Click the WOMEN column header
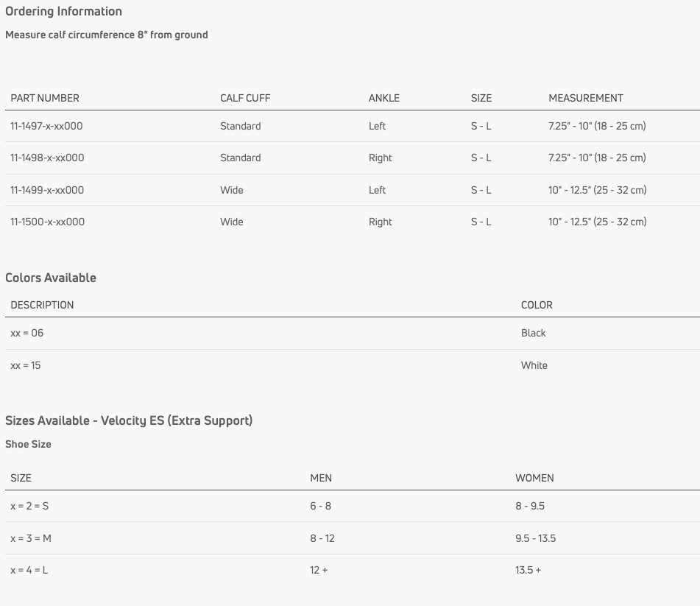The width and height of the screenshot is (700, 606). pos(534,479)
